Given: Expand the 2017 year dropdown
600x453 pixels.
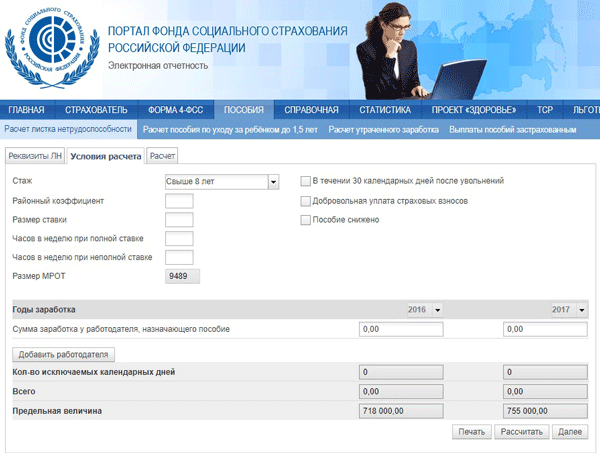Looking at the screenshot, I should tap(582, 310).
